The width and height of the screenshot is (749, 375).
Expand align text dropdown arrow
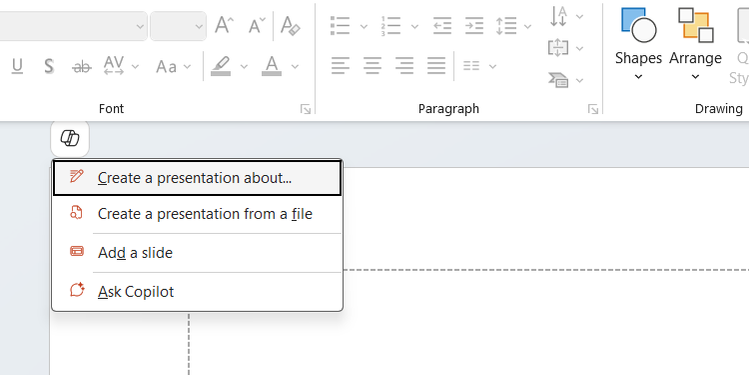[579, 48]
